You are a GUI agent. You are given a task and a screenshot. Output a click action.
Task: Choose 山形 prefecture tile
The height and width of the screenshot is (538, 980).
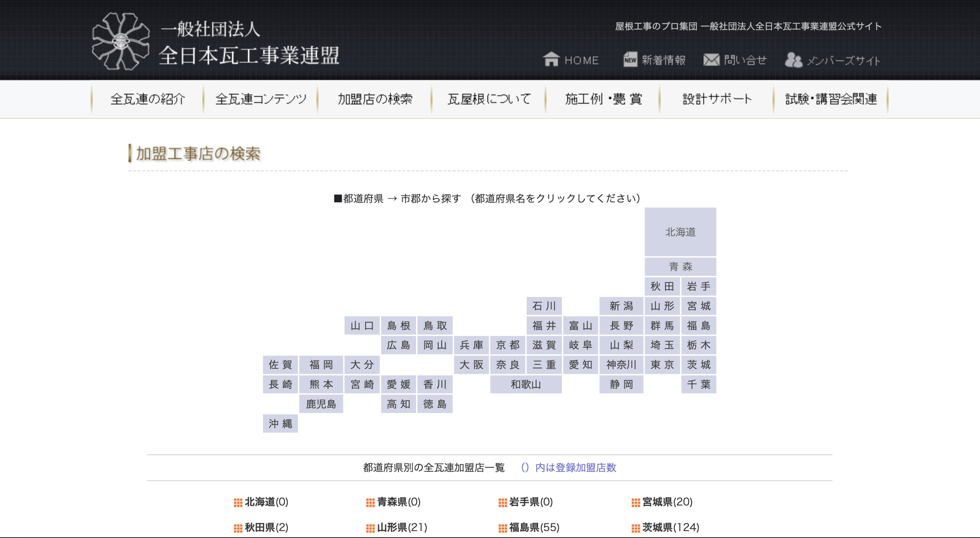[x=662, y=306]
